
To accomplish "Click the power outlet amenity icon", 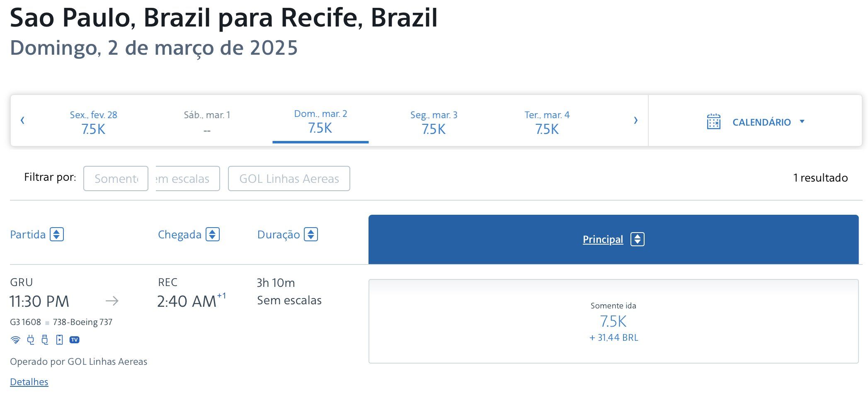I will (x=30, y=340).
